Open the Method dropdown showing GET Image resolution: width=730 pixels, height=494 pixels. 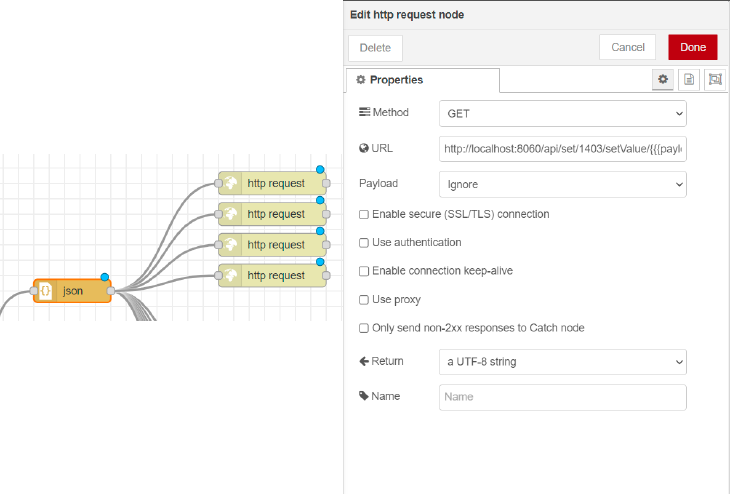pyautogui.click(x=562, y=114)
